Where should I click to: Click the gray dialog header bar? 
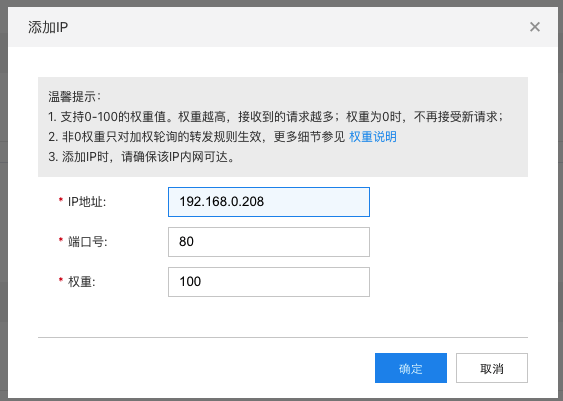click(x=283, y=27)
